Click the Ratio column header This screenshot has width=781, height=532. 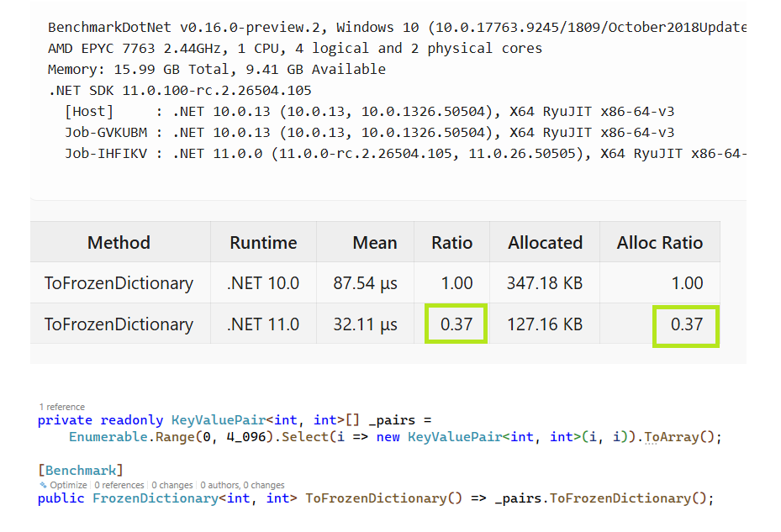coord(451,243)
